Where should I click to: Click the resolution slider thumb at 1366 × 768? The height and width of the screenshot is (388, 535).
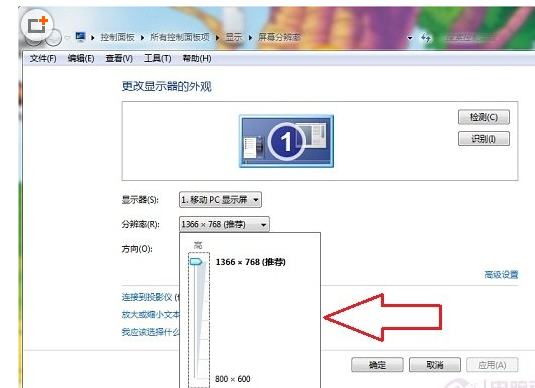(x=196, y=262)
